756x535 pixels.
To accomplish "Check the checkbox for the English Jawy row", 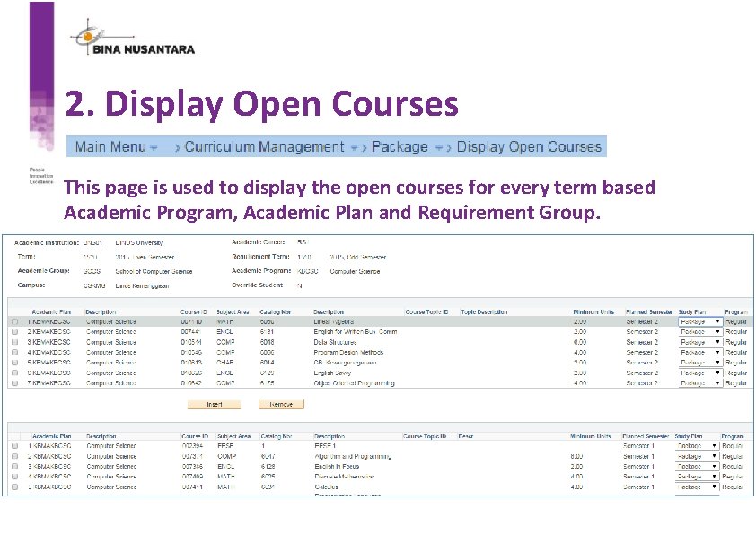I will 15,372.
